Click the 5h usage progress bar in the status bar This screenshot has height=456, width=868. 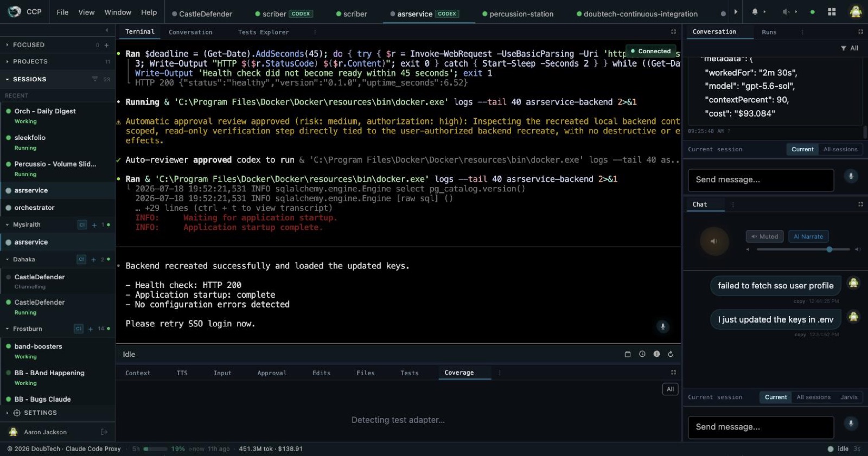[x=156, y=449]
